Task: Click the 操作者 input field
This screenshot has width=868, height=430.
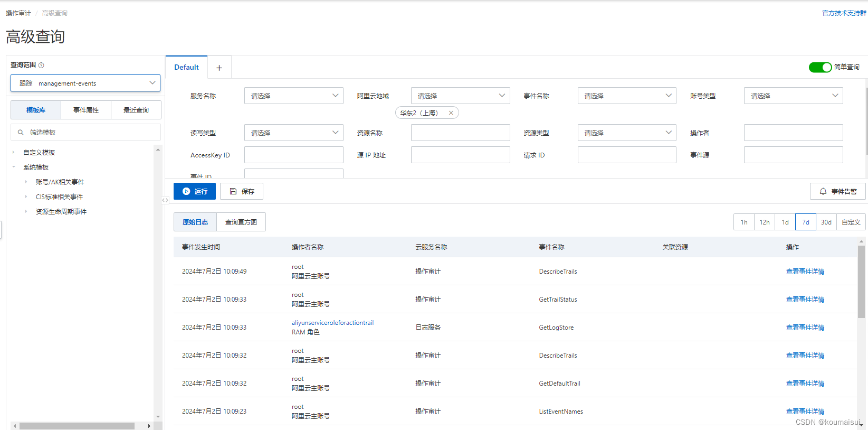Action: 794,133
